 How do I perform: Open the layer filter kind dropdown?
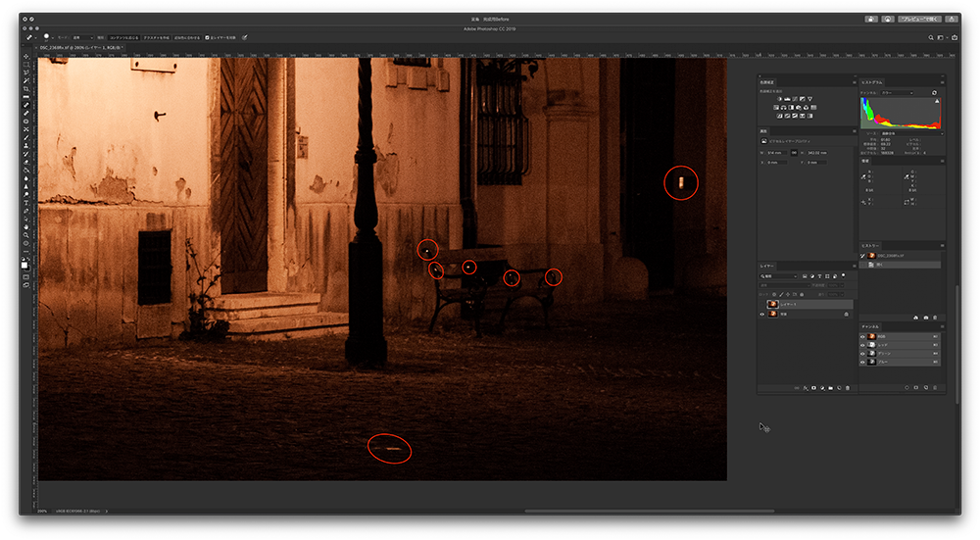(x=780, y=276)
